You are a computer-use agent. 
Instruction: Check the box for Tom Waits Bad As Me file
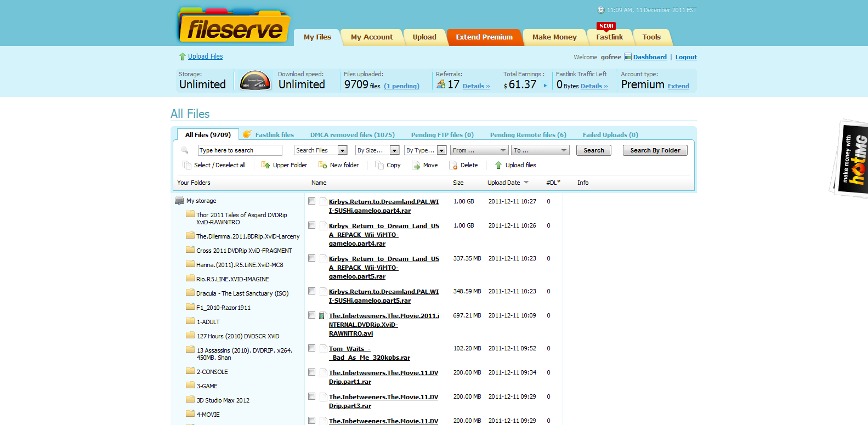click(x=311, y=348)
